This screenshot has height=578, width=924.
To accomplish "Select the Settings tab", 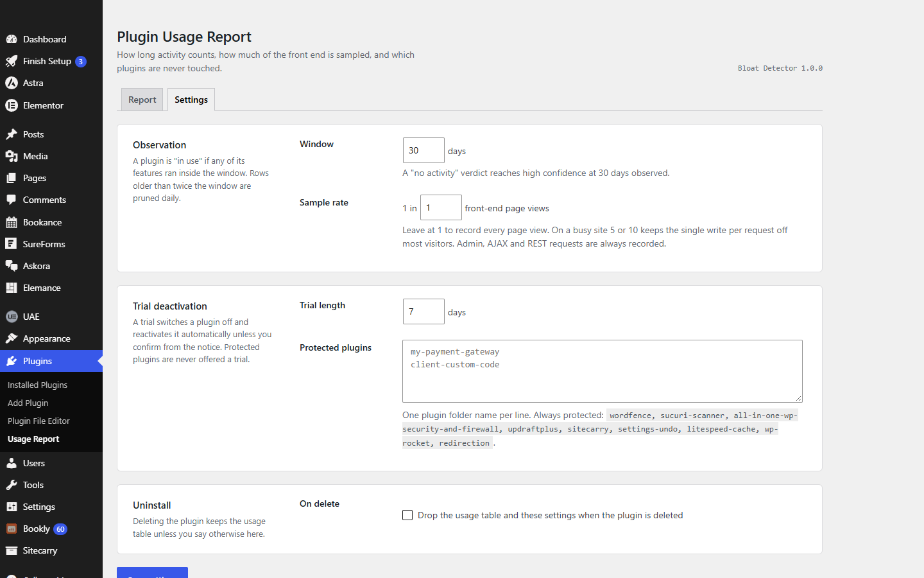I will 191,100.
